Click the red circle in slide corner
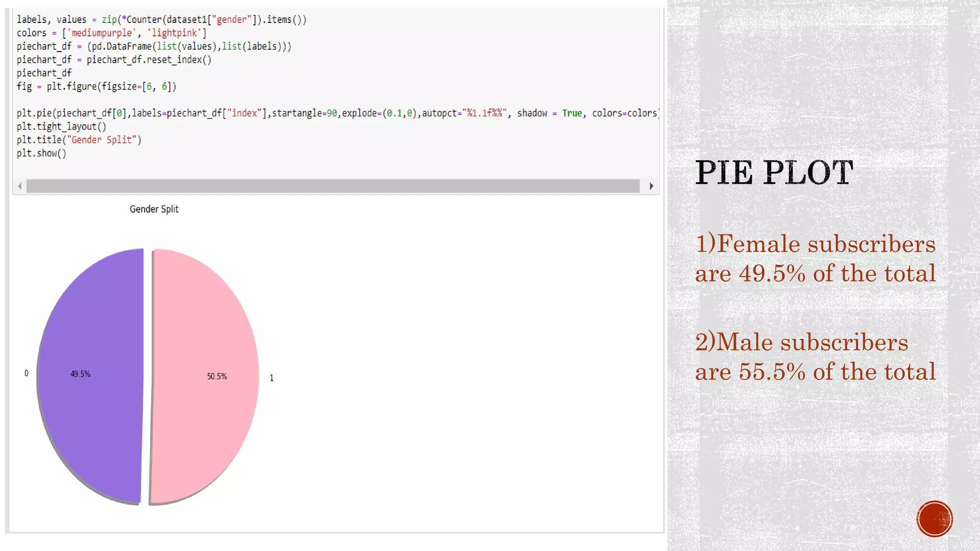 pos(934,519)
